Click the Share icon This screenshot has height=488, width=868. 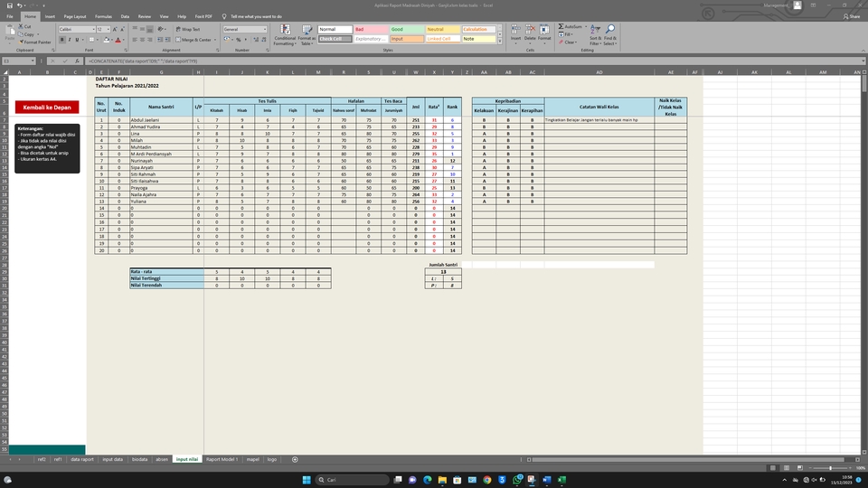[x=853, y=16]
